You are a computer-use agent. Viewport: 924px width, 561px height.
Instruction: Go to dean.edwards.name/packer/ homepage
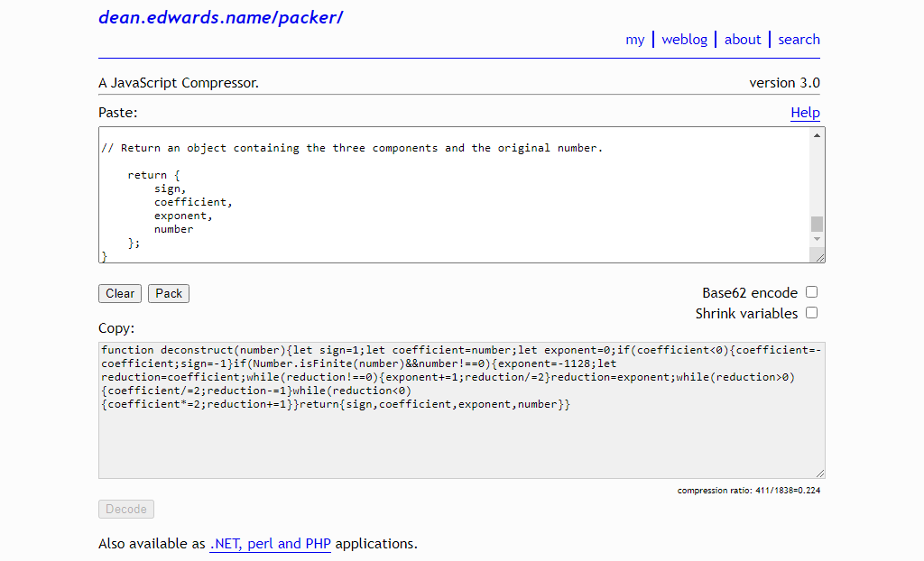[220, 17]
